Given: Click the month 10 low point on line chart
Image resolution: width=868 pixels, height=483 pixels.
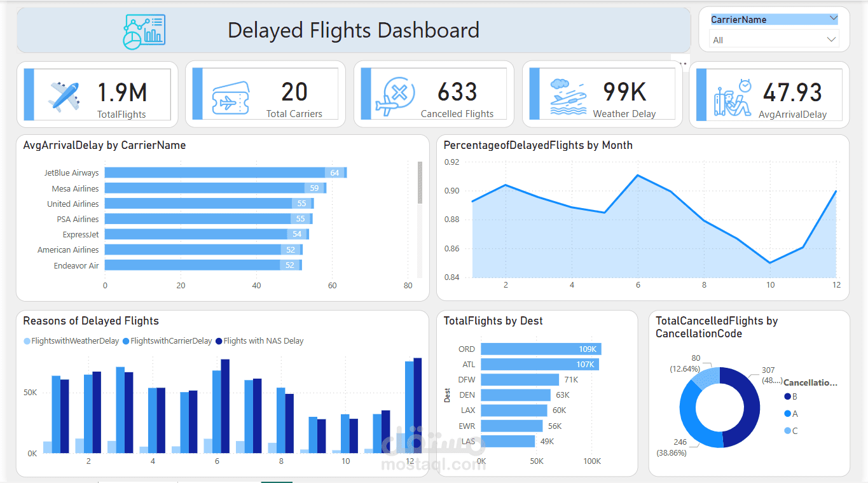Looking at the screenshot, I should [x=771, y=263].
